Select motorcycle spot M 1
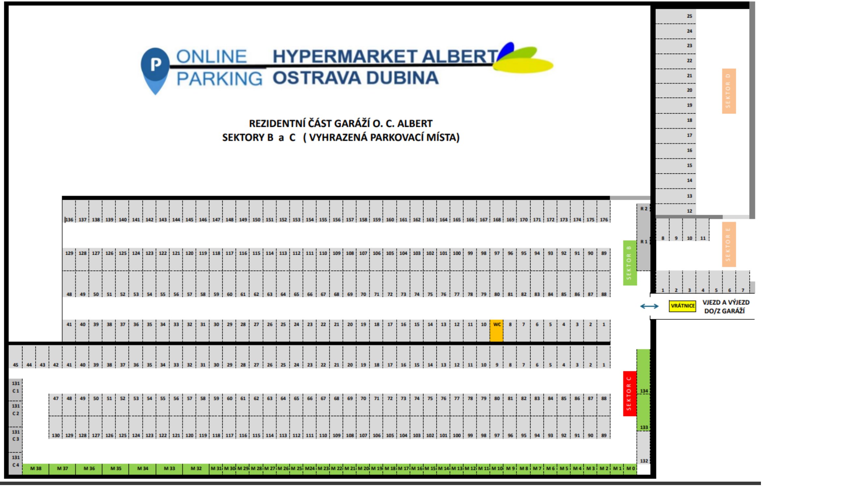The image size is (868, 488). point(617,469)
